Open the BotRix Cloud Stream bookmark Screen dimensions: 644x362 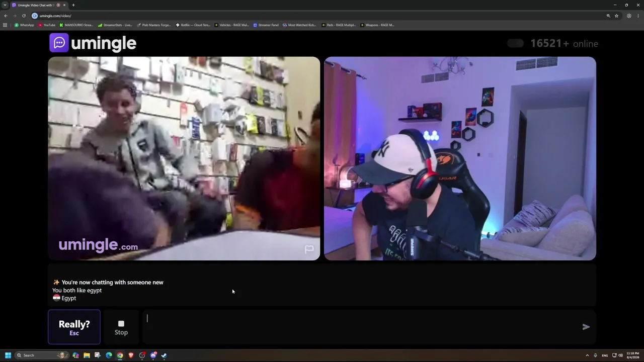pyautogui.click(x=193, y=25)
